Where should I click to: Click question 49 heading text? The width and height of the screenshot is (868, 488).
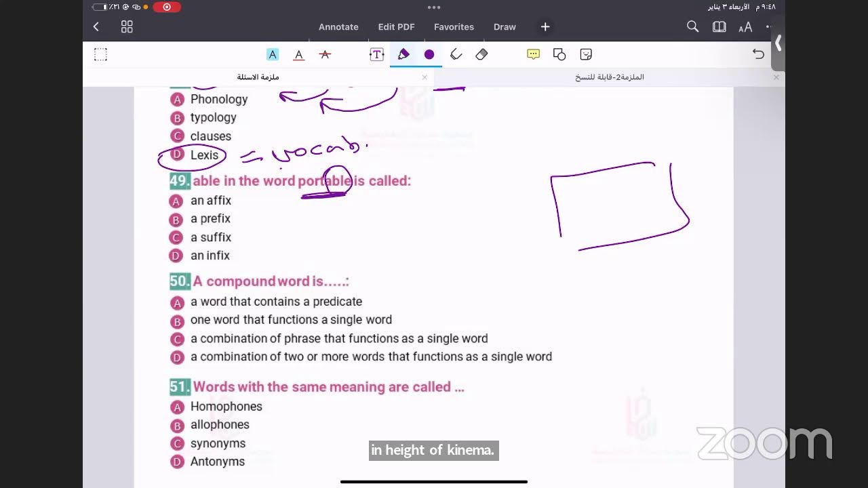[x=302, y=181]
